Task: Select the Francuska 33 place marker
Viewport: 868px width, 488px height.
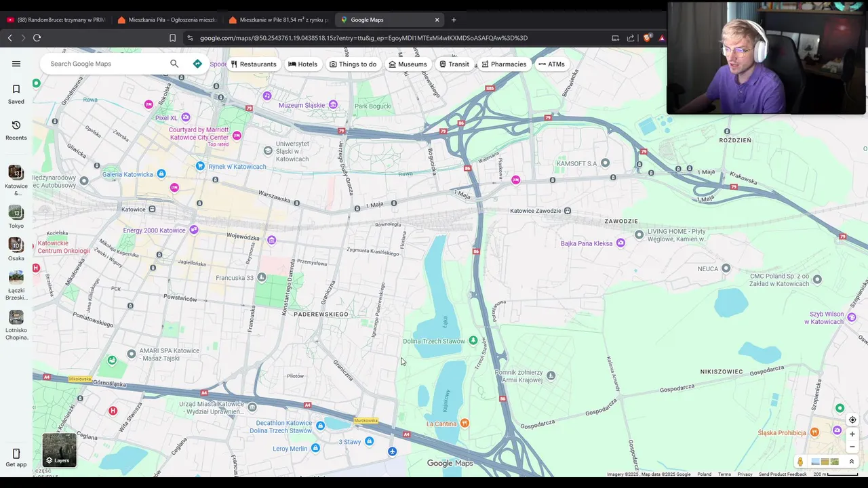Action: pos(262,278)
